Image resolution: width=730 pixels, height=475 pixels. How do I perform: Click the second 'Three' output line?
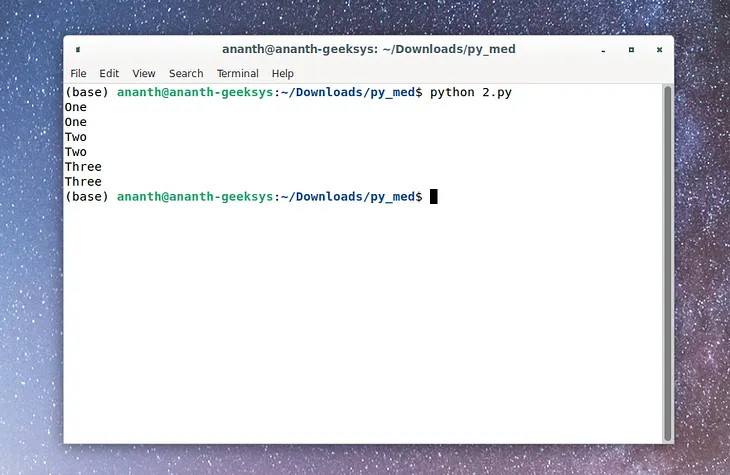(x=83, y=182)
